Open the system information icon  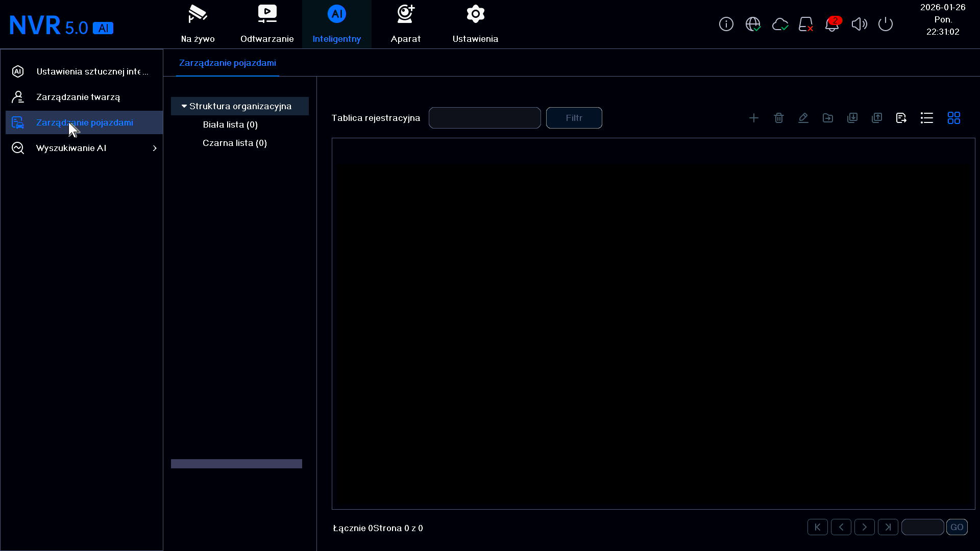click(x=726, y=24)
